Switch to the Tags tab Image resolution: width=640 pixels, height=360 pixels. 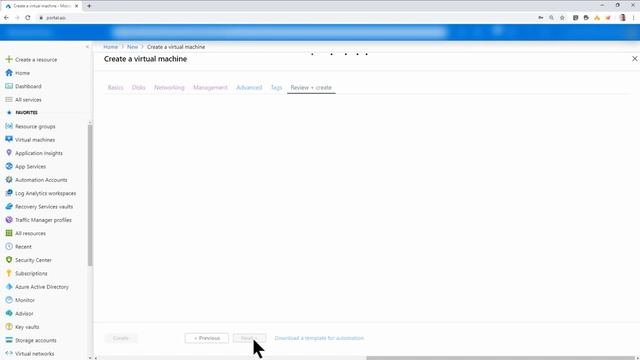276,87
